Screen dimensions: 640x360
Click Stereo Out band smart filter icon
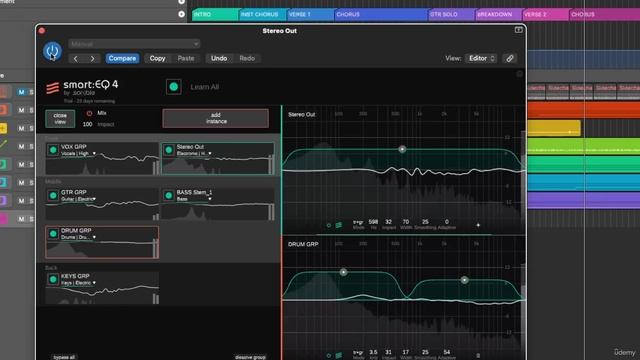tap(339, 225)
